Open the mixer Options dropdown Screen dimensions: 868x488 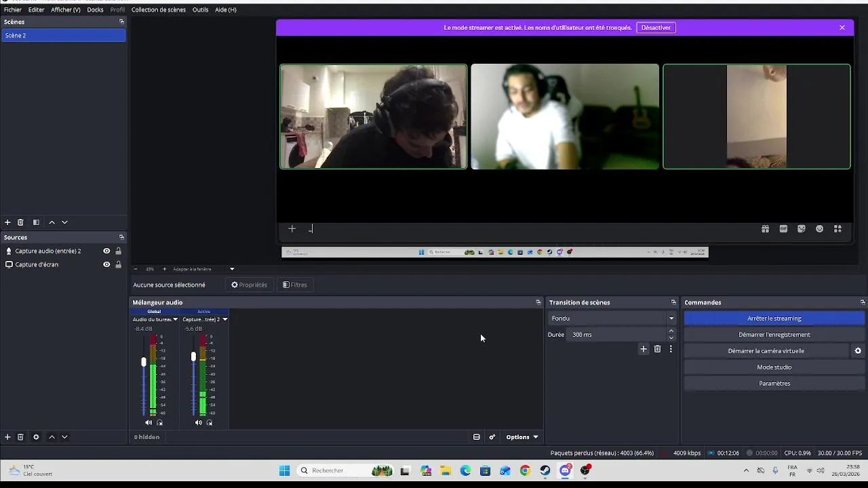point(522,437)
